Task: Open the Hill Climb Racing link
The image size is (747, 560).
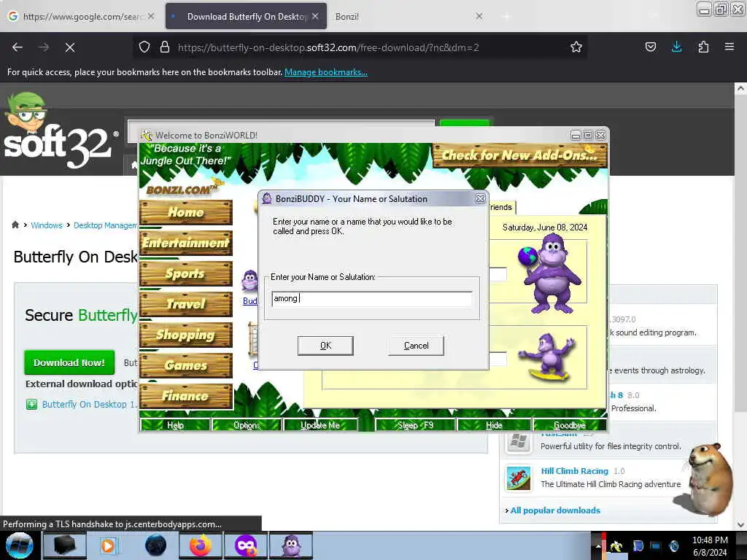Action: coord(575,471)
